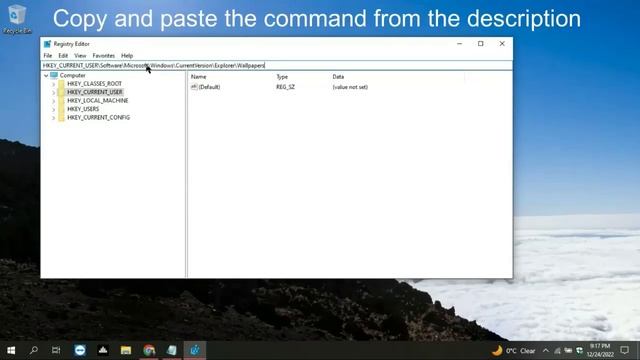The width and height of the screenshot is (640, 360).
Task: Click into the registry path address bar
Action: (277, 65)
